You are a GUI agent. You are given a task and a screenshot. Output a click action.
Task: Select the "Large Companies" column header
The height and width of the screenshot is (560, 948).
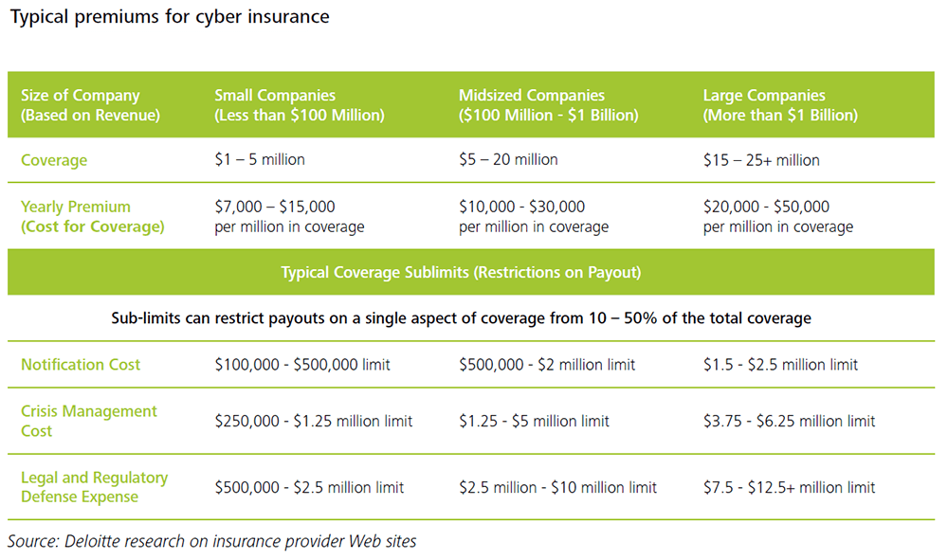click(x=779, y=105)
